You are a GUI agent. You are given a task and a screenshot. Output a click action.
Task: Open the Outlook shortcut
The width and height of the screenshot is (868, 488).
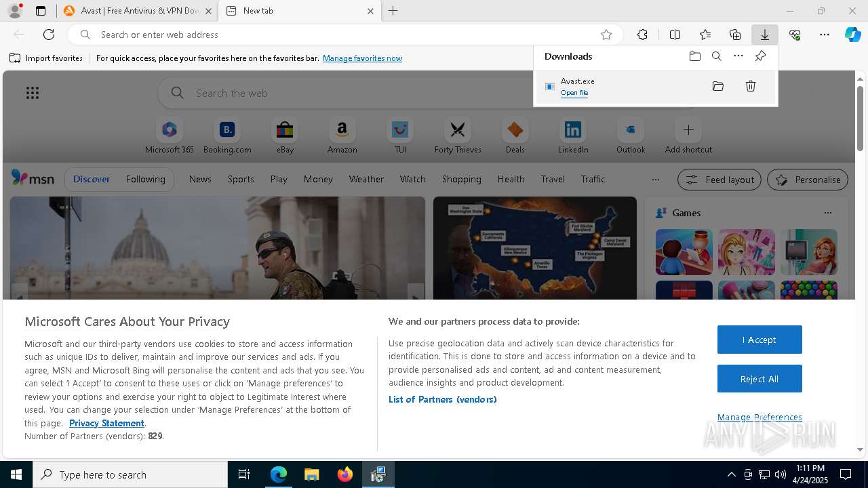[x=631, y=136]
